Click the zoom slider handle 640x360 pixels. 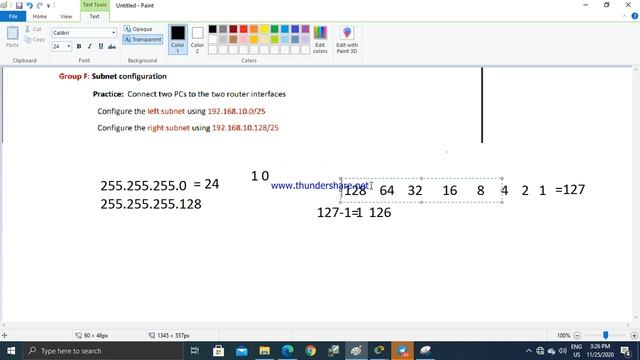pos(606,335)
